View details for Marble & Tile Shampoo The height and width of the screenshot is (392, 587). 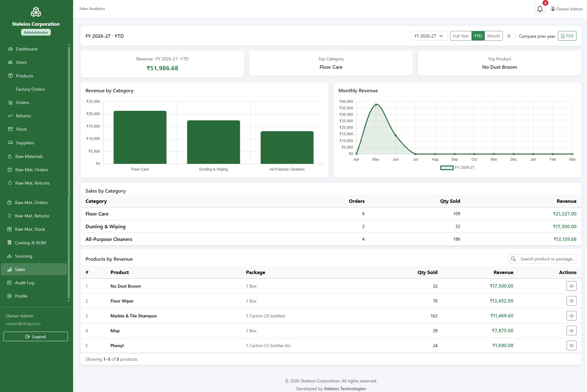click(571, 316)
